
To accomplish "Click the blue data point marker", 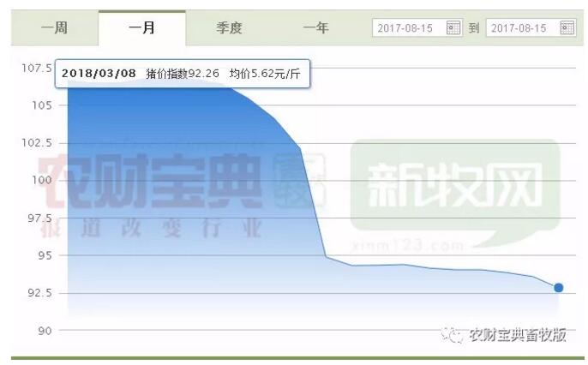I will (559, 288).
